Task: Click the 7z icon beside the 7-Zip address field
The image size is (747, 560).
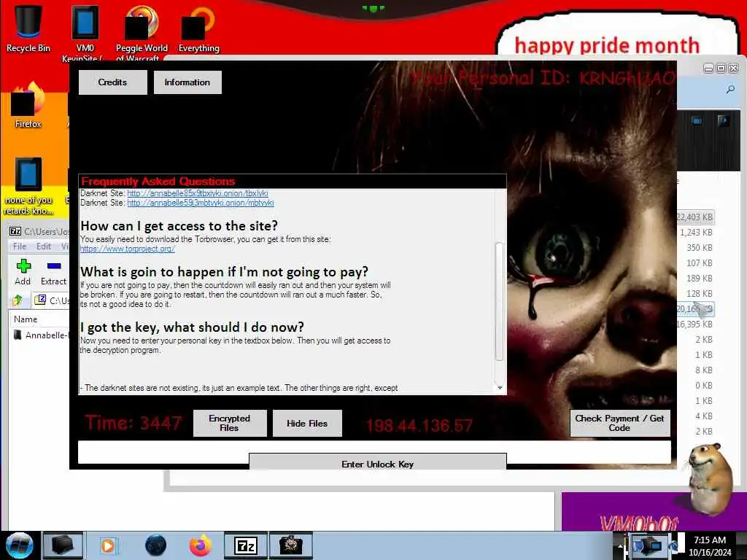Action: (41, 300)
